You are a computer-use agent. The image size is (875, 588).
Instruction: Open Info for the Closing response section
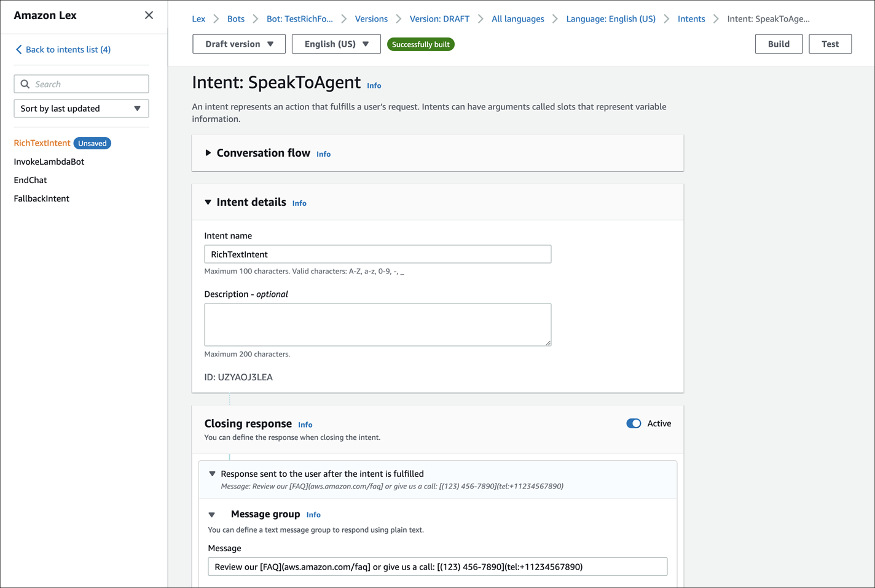click(305, 425)
